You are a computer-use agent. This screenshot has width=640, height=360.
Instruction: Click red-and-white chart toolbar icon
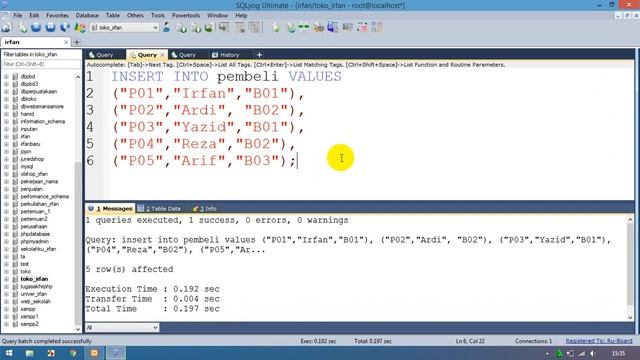coord(362,27)
